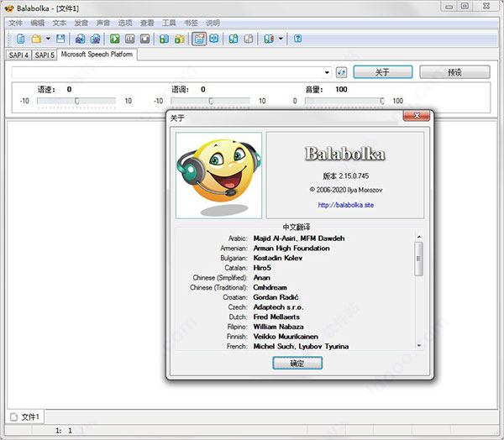Viewport: 504px width, 440px height.
Task: Click the Anan Chinese Simplified entry
Action: pyautogui.click(x=261, y=278)
